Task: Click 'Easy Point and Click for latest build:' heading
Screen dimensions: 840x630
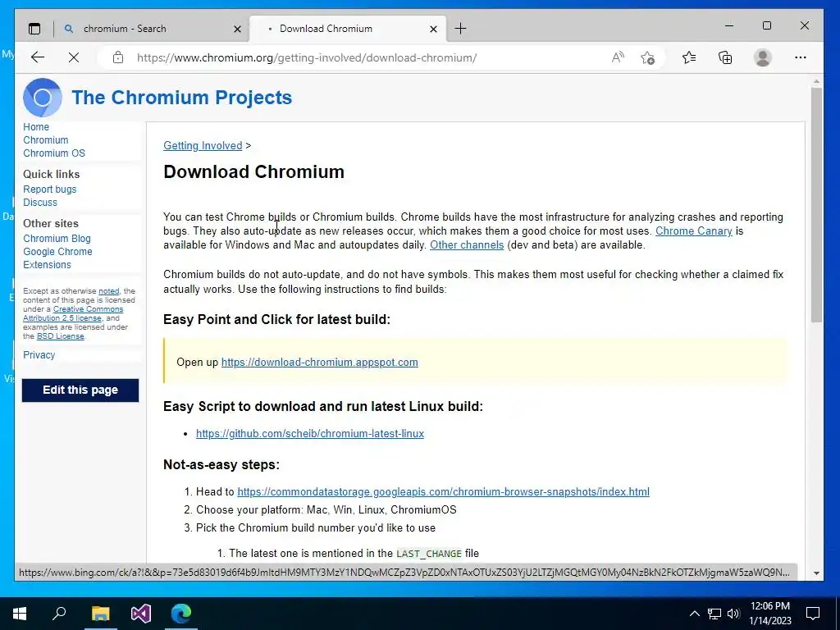Action: [x=277, y=319]
